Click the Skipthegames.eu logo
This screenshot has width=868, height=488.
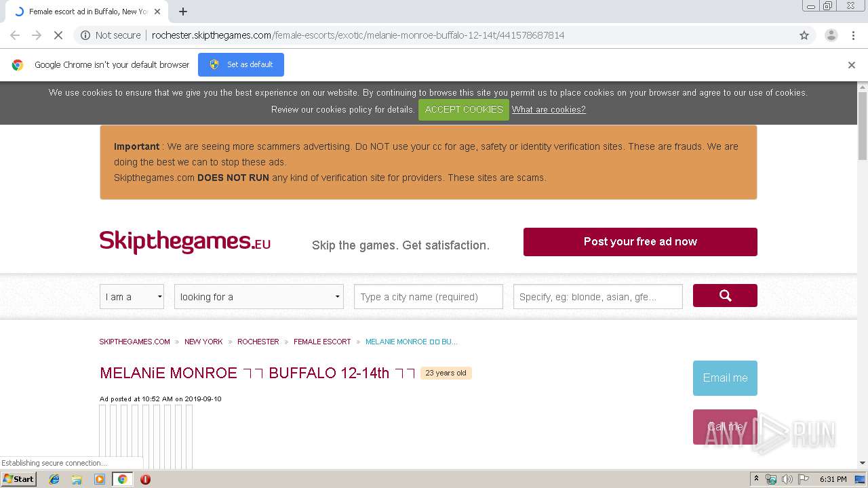click(x=184, y=242)
